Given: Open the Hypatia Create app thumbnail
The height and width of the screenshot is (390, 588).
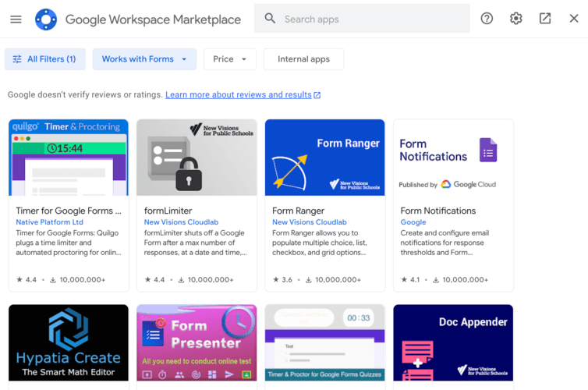Looking at the screenshot, I should (69, 342).
